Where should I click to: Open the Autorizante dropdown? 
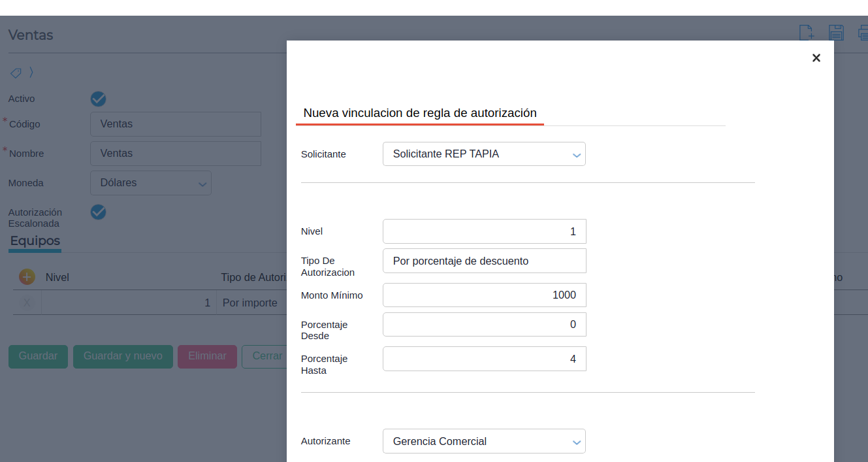[x=484, y=441]
